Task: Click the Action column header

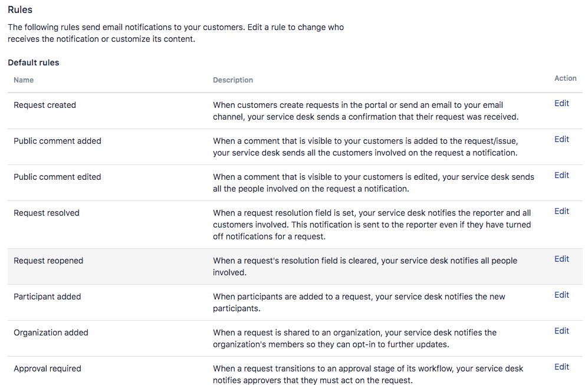Action: 565,78
